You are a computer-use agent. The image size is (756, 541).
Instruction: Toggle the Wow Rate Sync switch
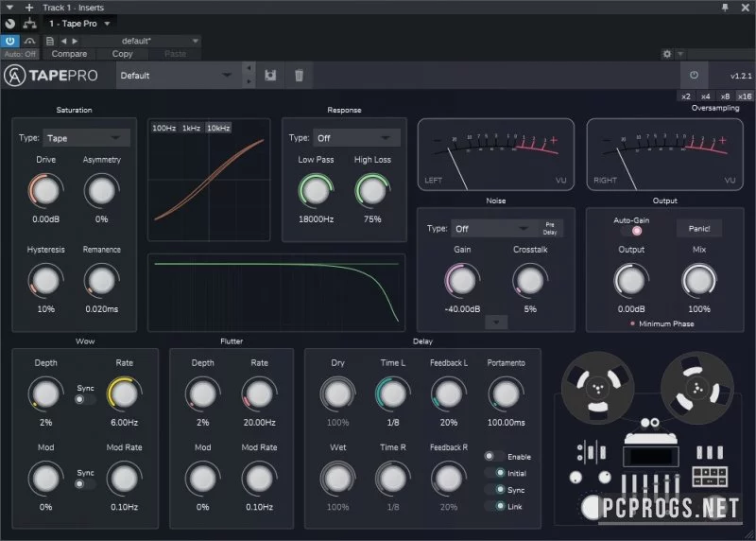(x=84, y=399)
